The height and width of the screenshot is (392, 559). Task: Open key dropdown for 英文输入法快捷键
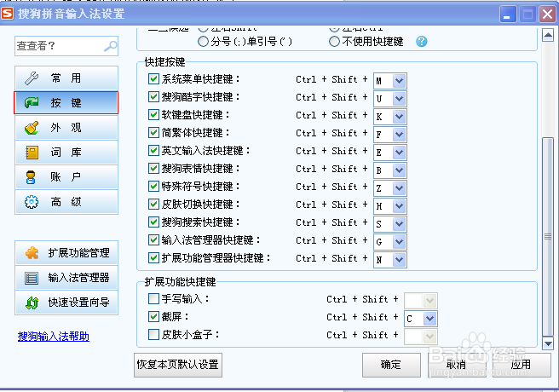pyautogui.click(x=400, y=153)
